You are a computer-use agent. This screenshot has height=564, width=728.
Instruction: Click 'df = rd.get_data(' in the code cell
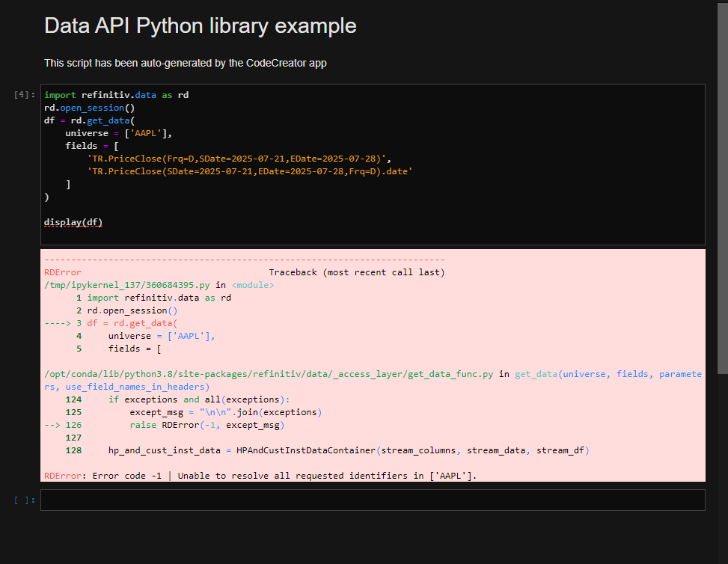[x=89, y=120]
